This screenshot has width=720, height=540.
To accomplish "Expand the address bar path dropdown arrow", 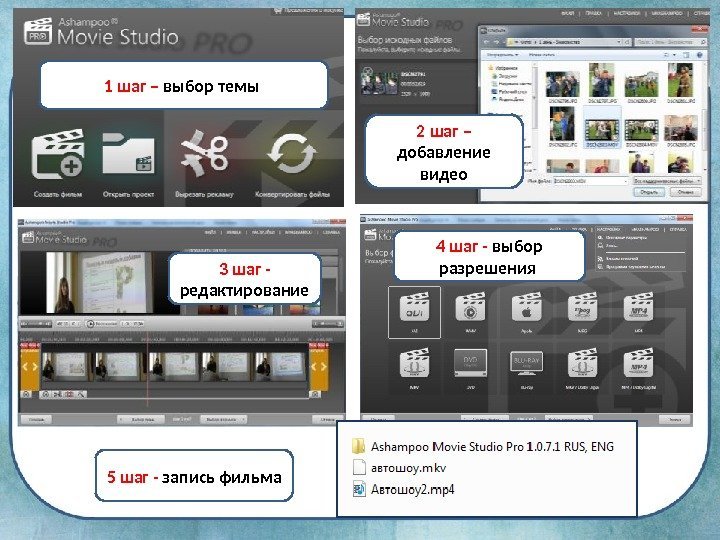I will (619, 42).
